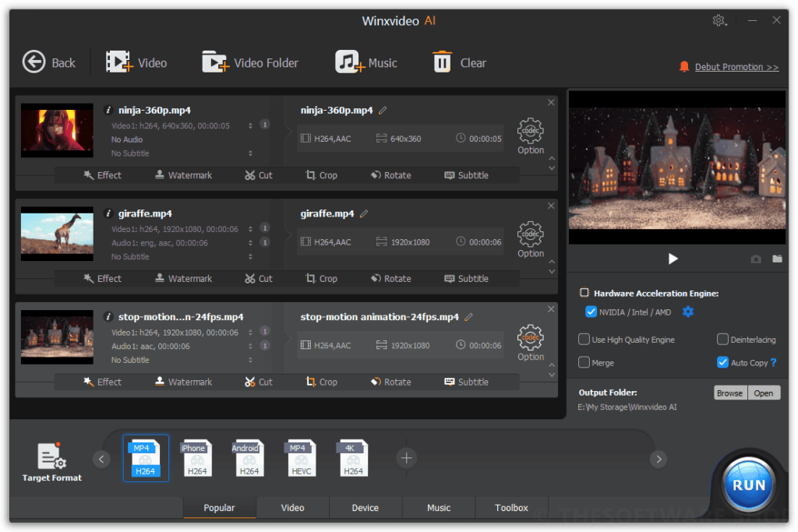Screen dimensions: 798x532
Task: Rename ninja-360p.mp4 output with pencil icon
Action: [x=383, y=110]
